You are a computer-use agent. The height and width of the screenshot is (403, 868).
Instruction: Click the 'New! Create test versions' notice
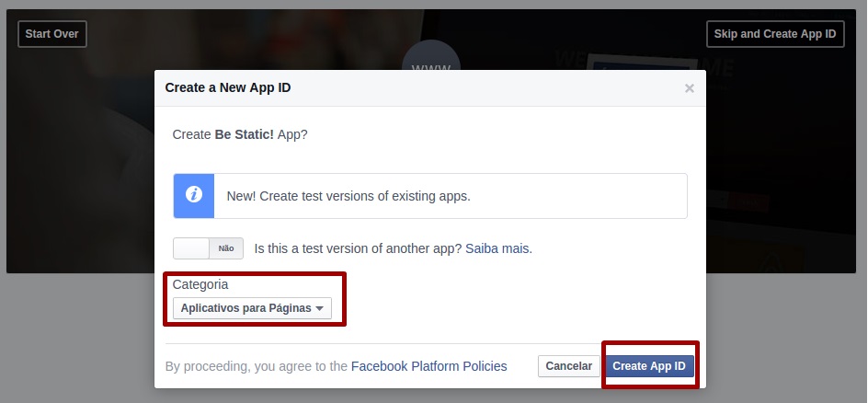(348, 196)
